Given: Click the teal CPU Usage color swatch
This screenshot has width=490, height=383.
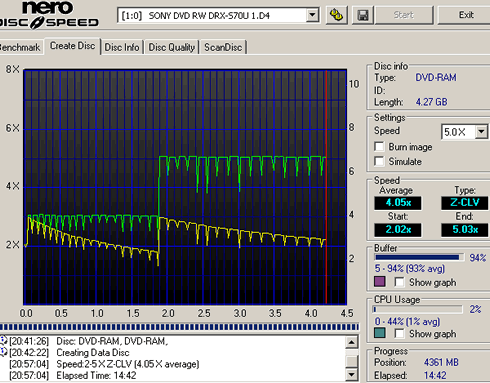Looking at the screenshot, I should point(380,333).
